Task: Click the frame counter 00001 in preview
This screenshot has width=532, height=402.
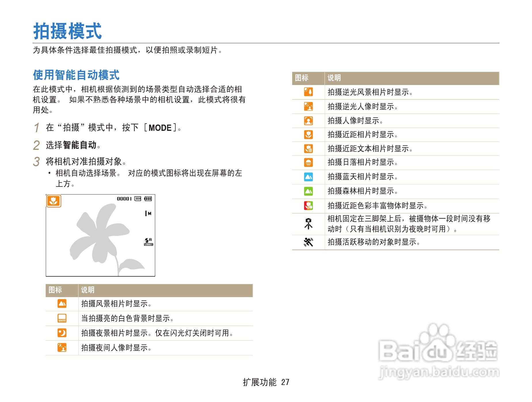Action: coord(124,199)
